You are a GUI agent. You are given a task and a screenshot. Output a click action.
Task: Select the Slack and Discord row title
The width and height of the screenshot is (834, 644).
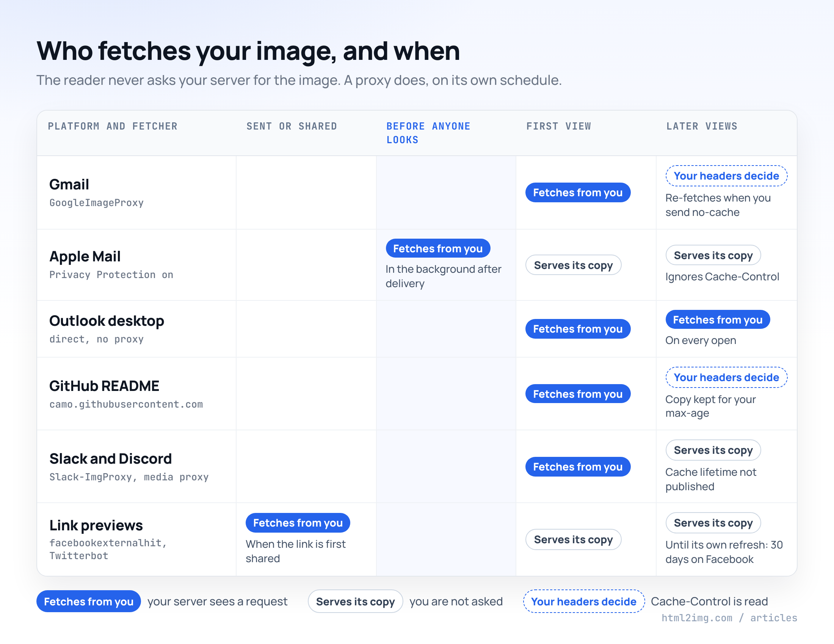[110, 459]
